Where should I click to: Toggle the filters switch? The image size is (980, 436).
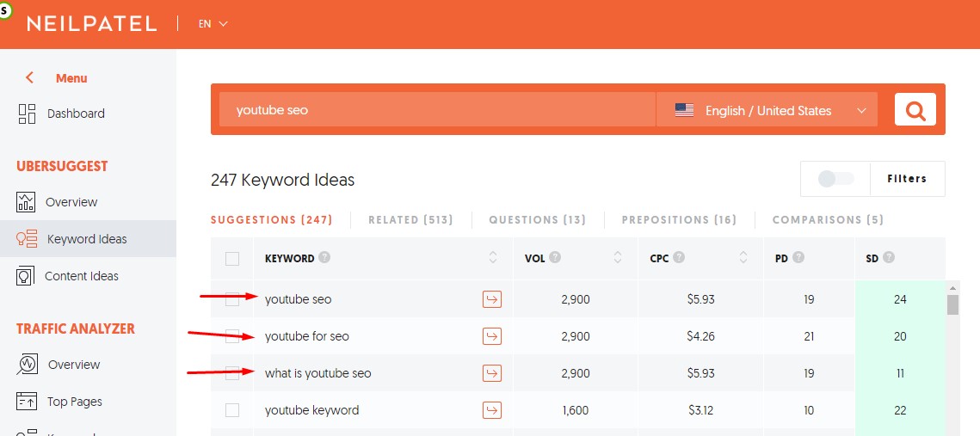tap(835, 179)
